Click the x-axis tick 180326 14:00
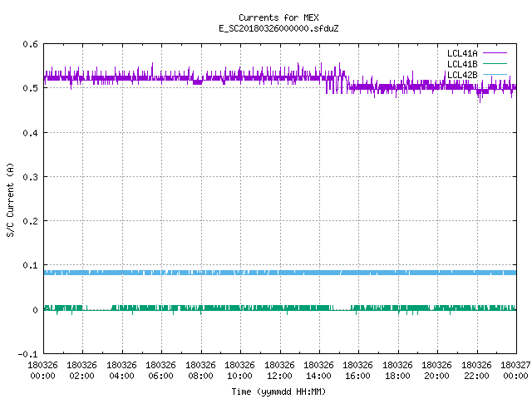 pyautogui.click(x=318, y=371)
